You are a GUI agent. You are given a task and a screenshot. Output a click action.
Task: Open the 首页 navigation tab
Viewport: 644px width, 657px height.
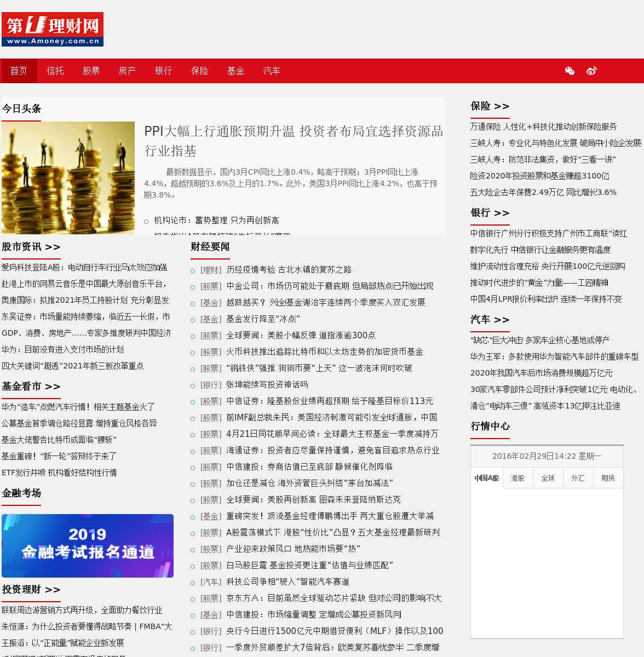click(19, 71)
